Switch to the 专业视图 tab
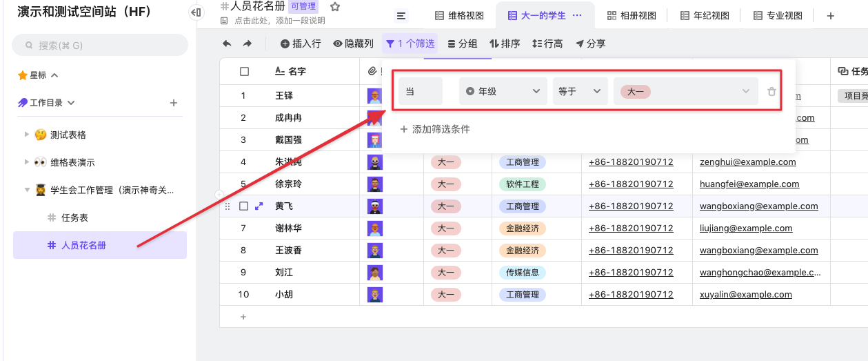Image resolution: width=868 pixels, height=361 pixels. (778, 16)
